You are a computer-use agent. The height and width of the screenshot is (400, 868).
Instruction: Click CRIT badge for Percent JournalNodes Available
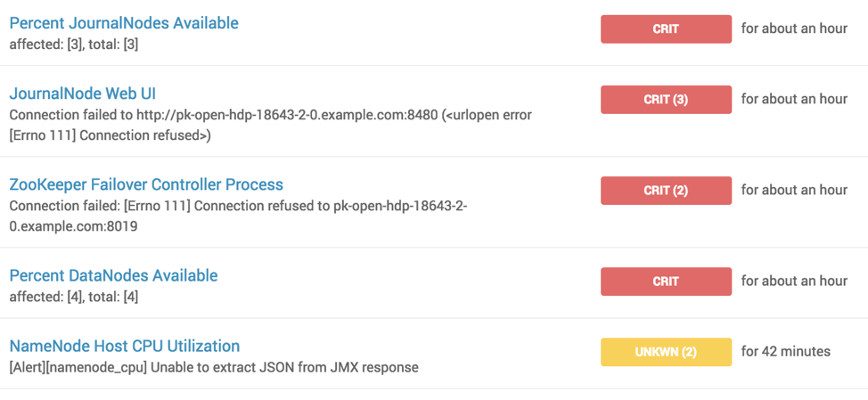coord(666,29)
